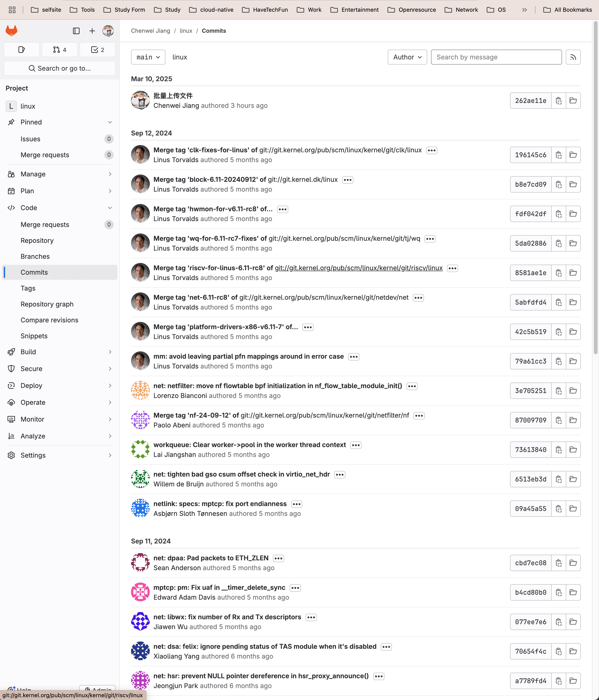Copy commit SHA 196145c6
This screenshot has width=599, height=700.
tap(559, 155)
